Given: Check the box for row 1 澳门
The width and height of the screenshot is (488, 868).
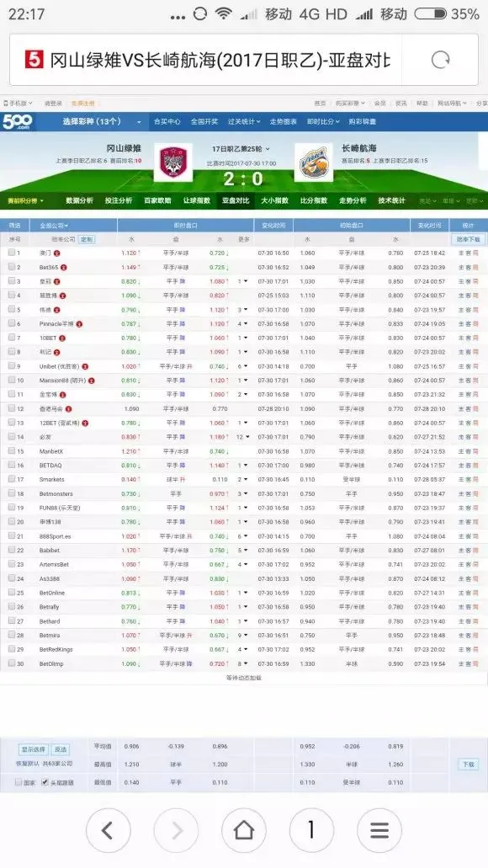Looking at the screenshot, I should point(12,253).
